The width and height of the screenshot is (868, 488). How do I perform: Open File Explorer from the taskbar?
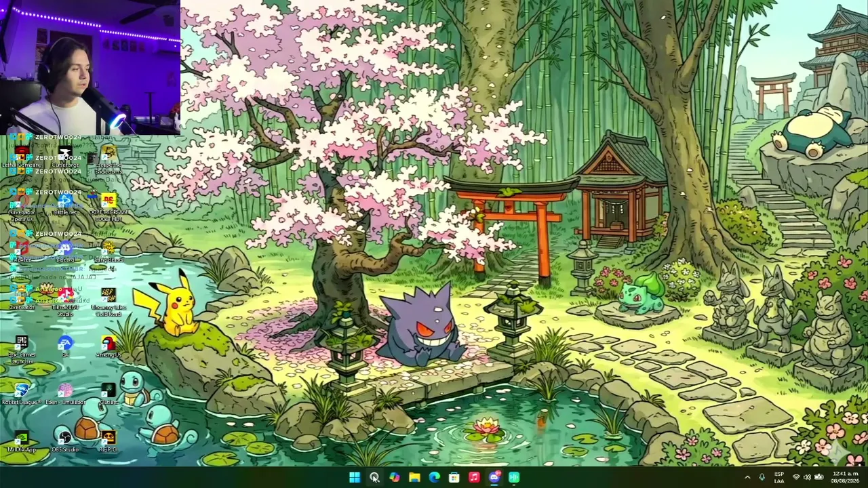coord(414,477)
